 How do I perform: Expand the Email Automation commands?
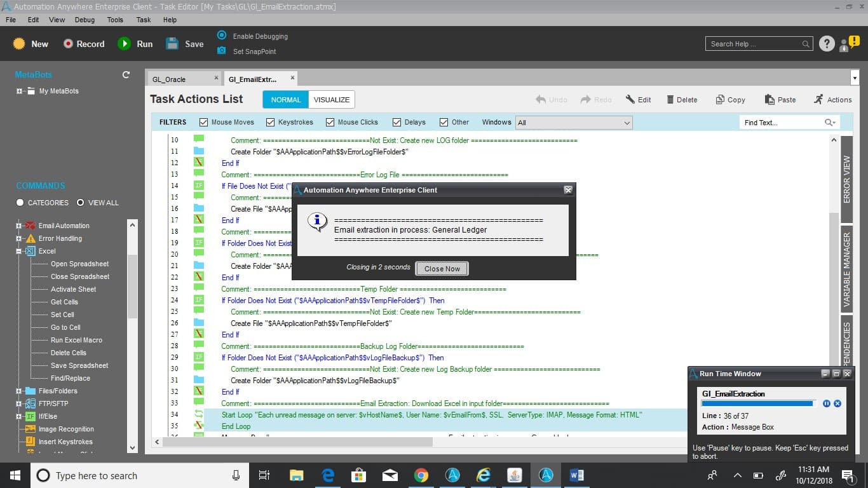coord(19,226)
